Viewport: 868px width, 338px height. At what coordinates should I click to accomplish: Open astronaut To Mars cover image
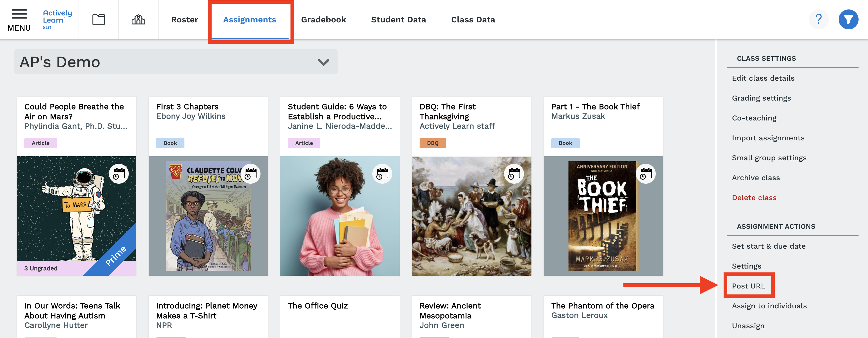coord(77,209)
